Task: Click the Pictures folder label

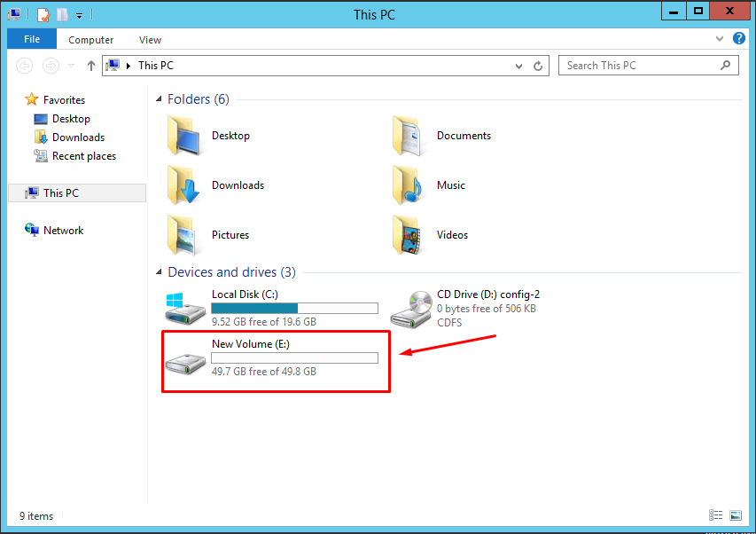Action: (230, 235)
